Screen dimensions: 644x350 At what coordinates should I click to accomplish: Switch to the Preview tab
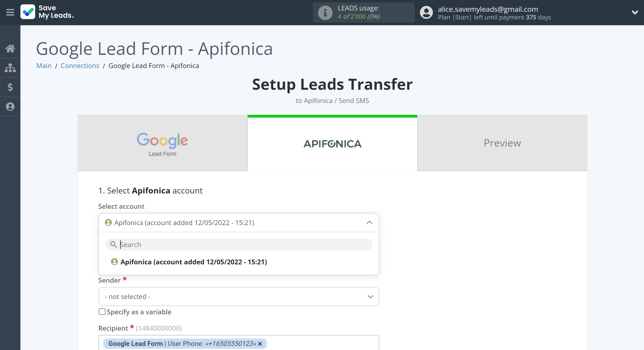(502, 142)
